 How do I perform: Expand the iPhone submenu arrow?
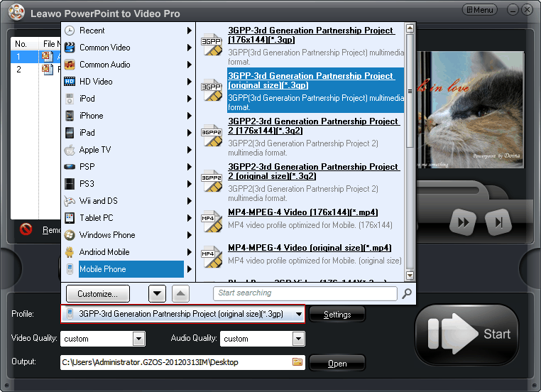tap(189, 116)
